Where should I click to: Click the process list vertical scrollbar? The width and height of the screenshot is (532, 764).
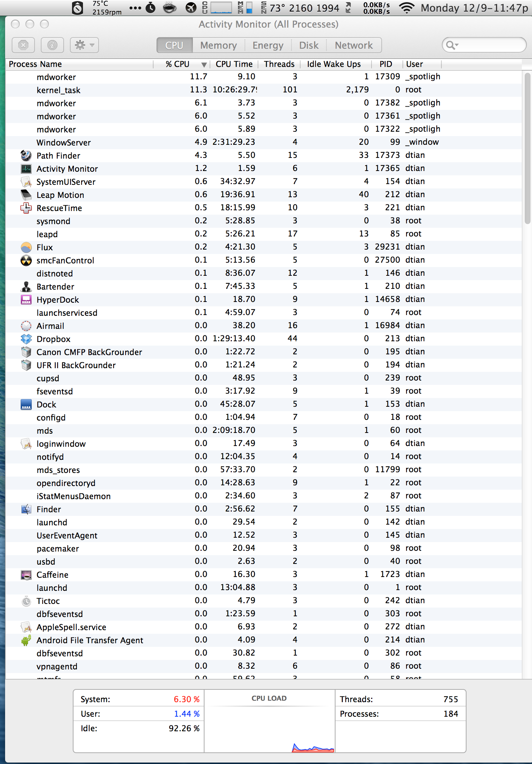pyautogui.click(x=527, y=148)
